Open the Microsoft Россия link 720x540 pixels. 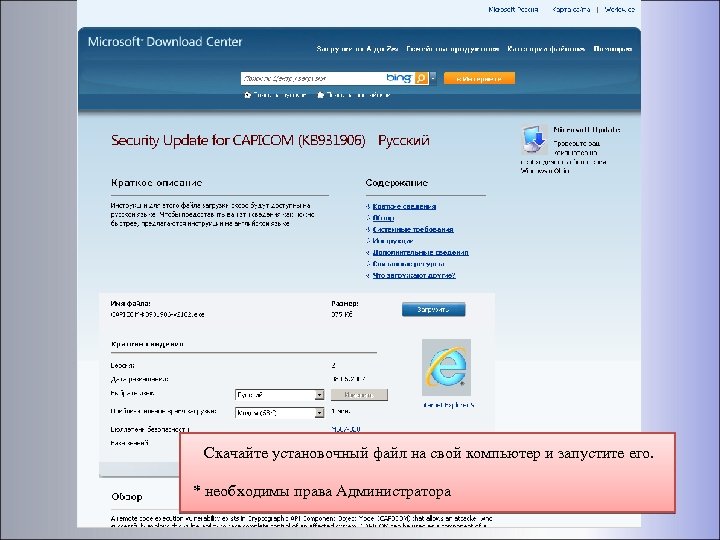click(x=513, y=9)
